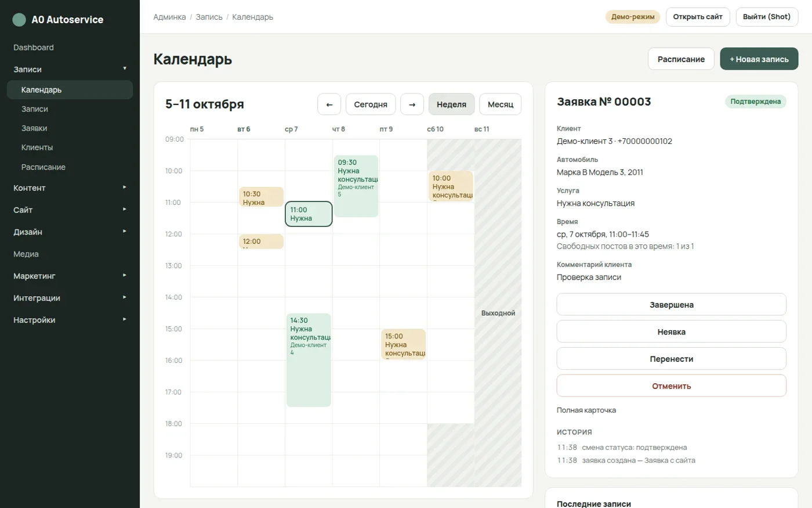Expand the Сайт sidebar section
This screenshot has height=508, width=812.
click(x=70, y=210)
